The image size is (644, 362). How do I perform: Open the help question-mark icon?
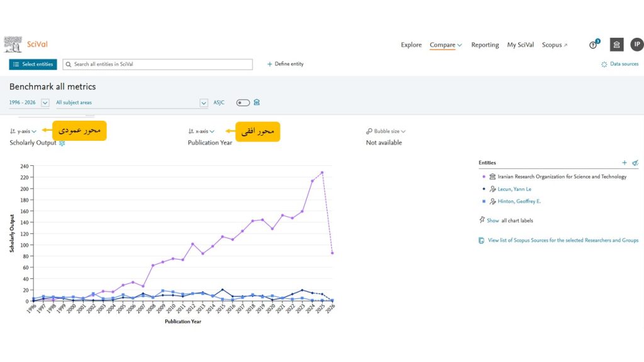(593, 45)
